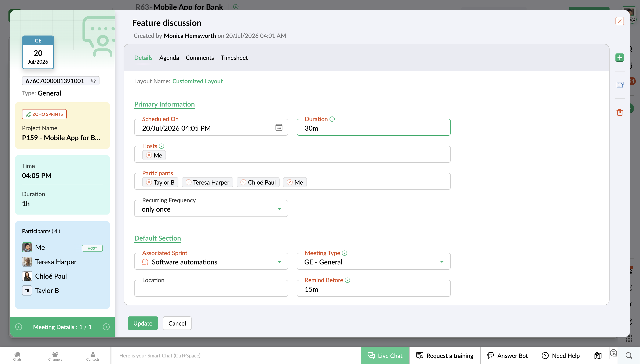The image size is (640, 364).
Task: Show Hosts field info icon
Action: pos(161,146)
